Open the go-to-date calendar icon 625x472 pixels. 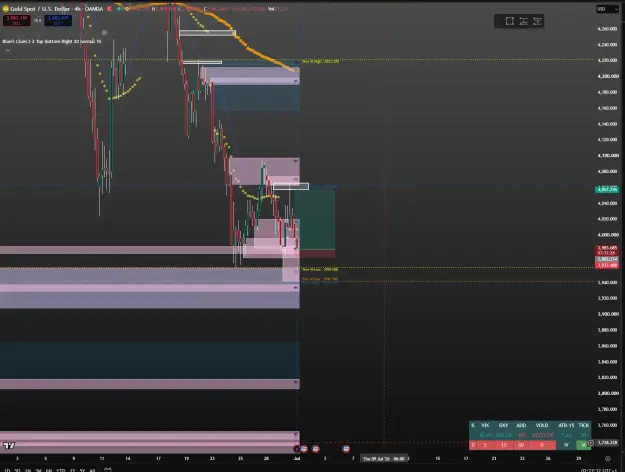pos(107,470)
